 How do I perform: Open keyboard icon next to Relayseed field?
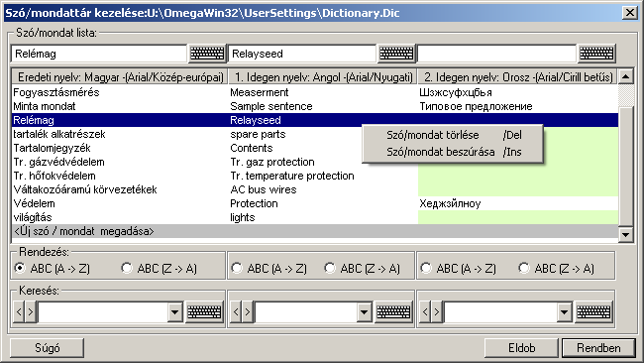click(x=396, y=54)
